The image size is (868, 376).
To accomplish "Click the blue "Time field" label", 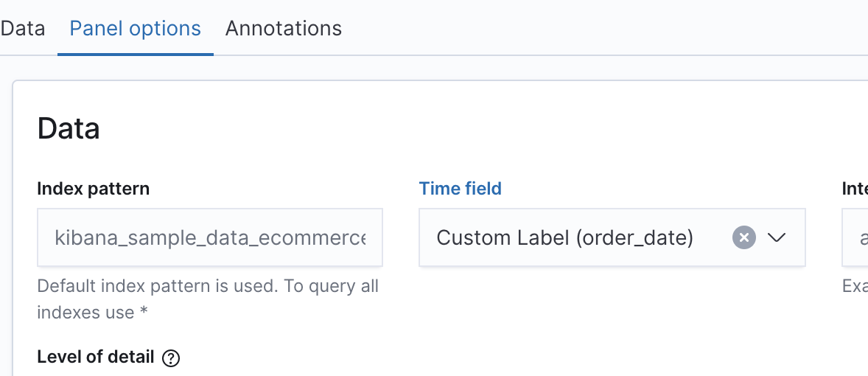I will click(460, 189).
